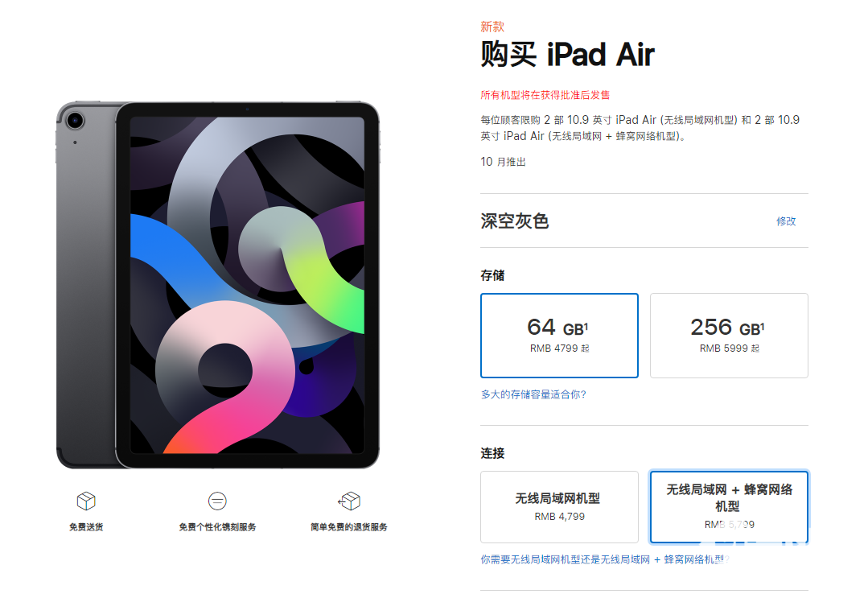The width and height of the screenshot is (868, 594).
Task: Click the 免费个性化镌刻服务 label
Action: (x=217, y=527)
